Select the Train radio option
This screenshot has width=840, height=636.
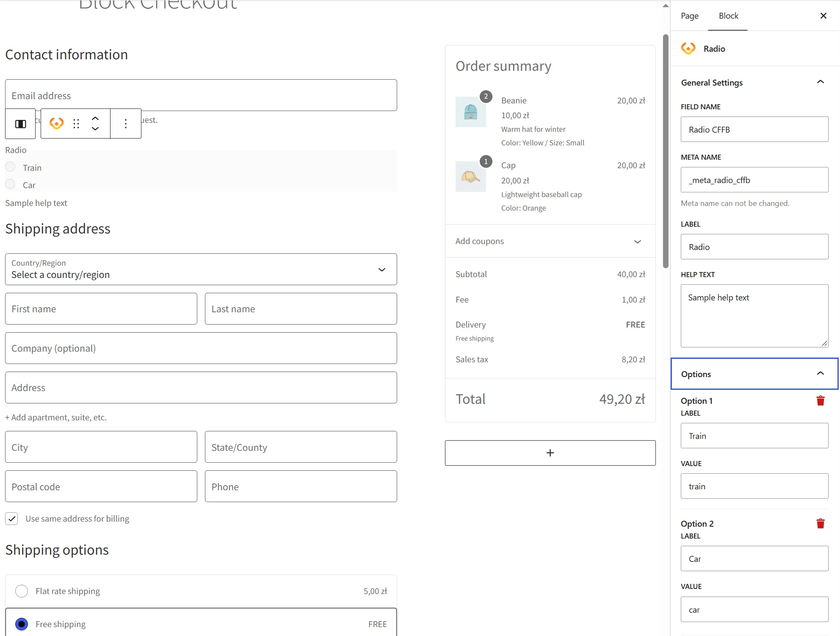click(x=10, y=167)
